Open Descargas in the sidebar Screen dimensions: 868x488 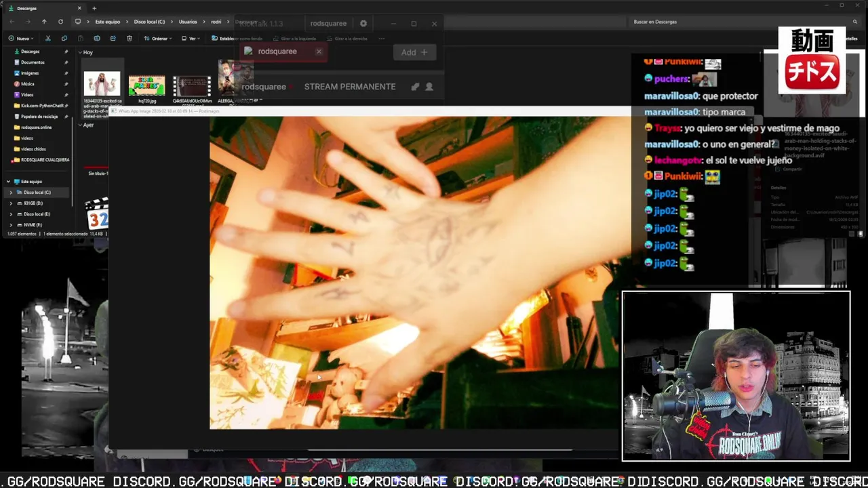30,52
